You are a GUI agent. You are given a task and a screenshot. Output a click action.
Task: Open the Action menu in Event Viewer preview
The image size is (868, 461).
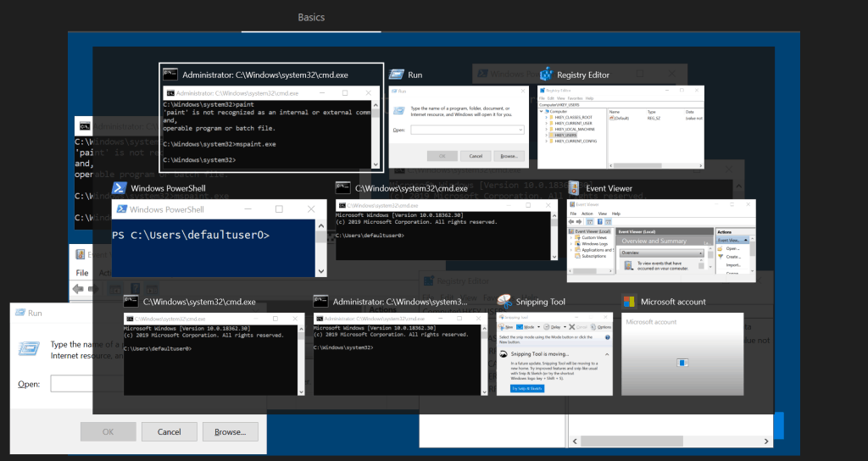(x=587, y=214)
